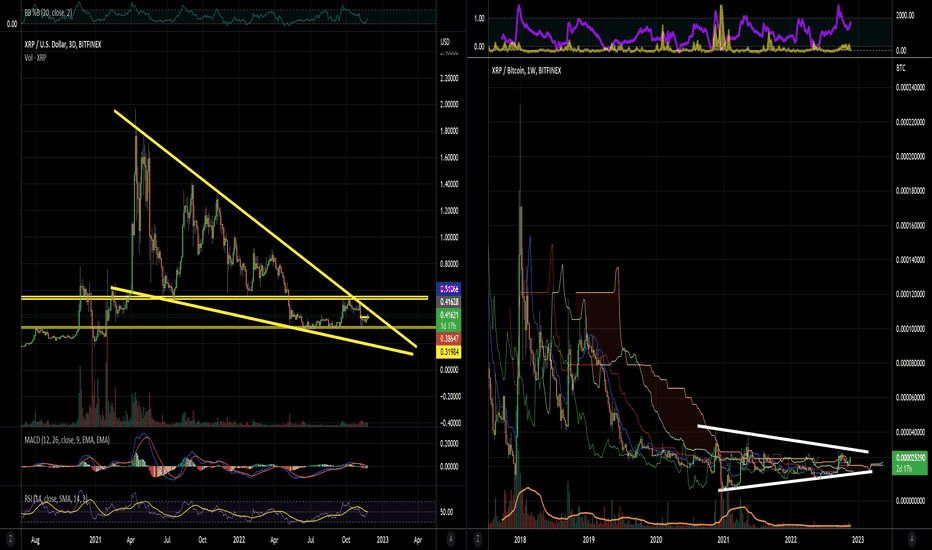Click '2.00000' on the USD price scale

pyautogui.click(x=449, y=105)
